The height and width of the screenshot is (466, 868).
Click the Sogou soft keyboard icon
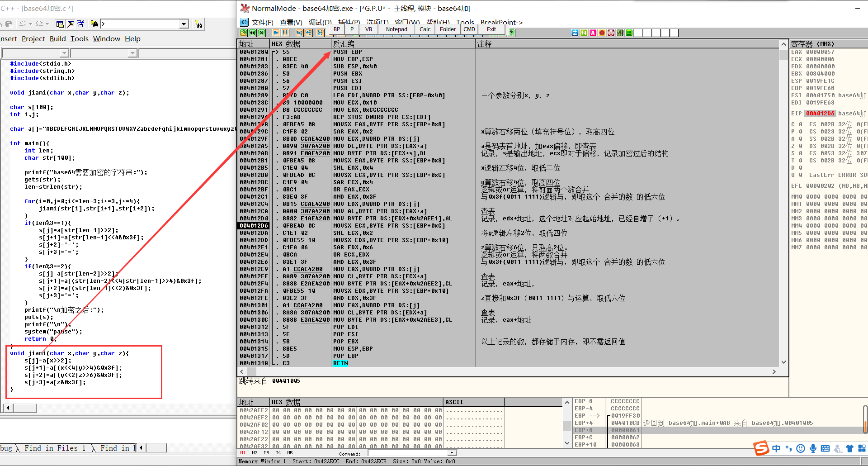pyautogui.click(x=825, y=448)
